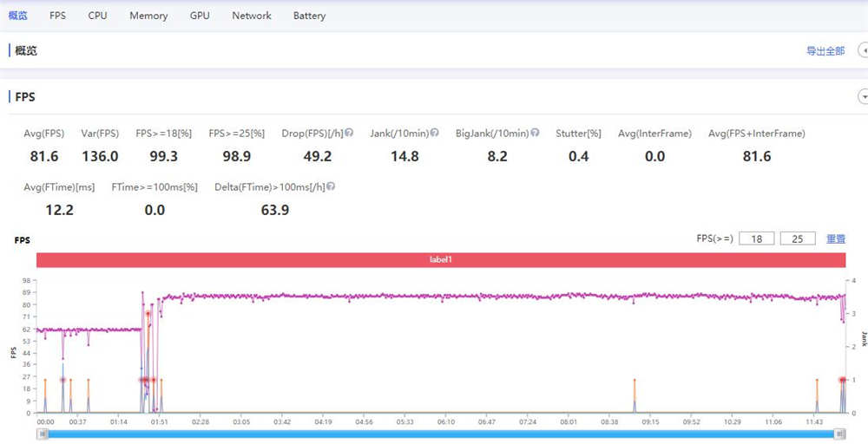This screenshot has height=444, width=868.
Task: Switch to the FPS tab
Action: (x=57, y=16)
